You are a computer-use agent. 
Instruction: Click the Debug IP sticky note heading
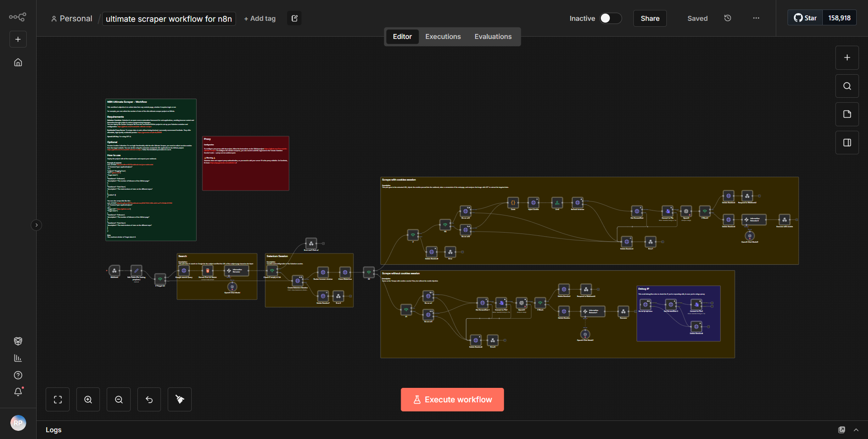click(643, 289)
